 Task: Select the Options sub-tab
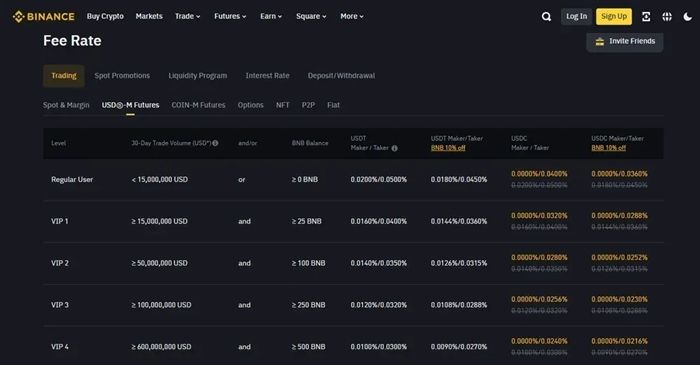(250, 105)
